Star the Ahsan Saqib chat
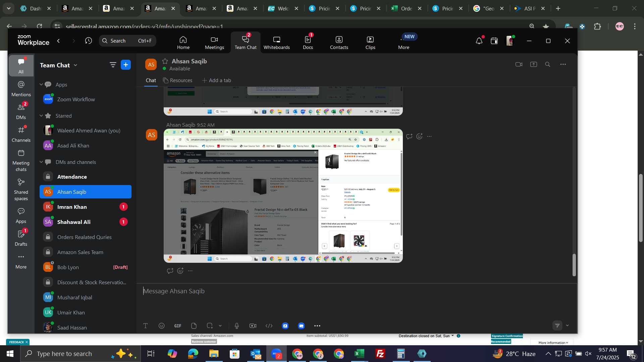The image size is (644, 362). (165, 61)
